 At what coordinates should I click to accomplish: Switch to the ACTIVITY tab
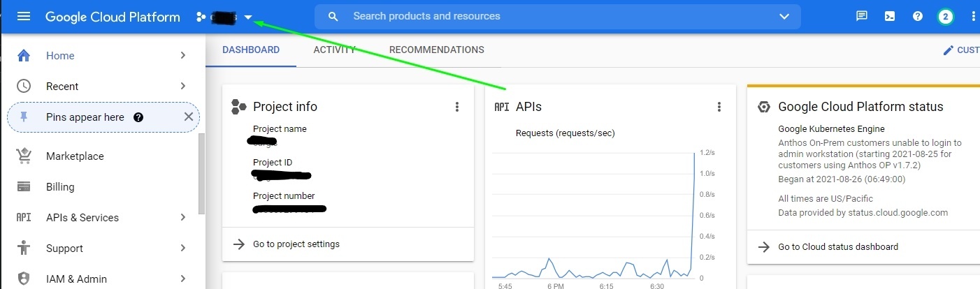point(334,50)
